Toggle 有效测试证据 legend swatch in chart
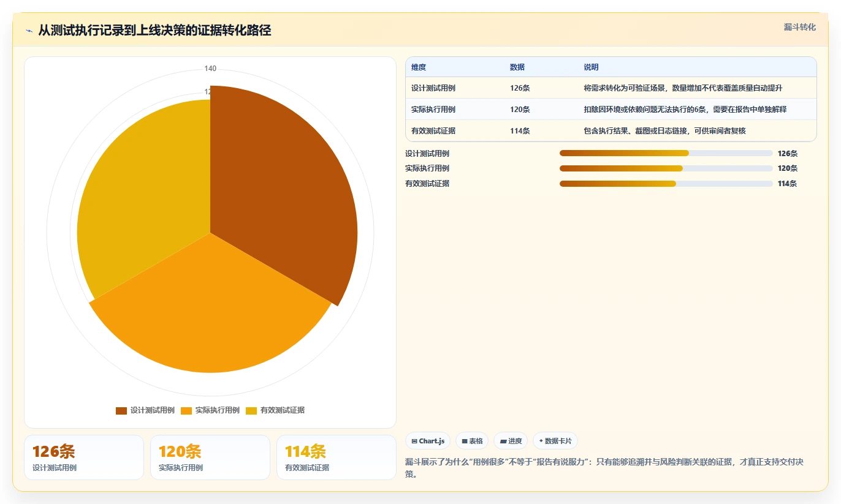This screenshot has height=504, width=841. (251, 410)
